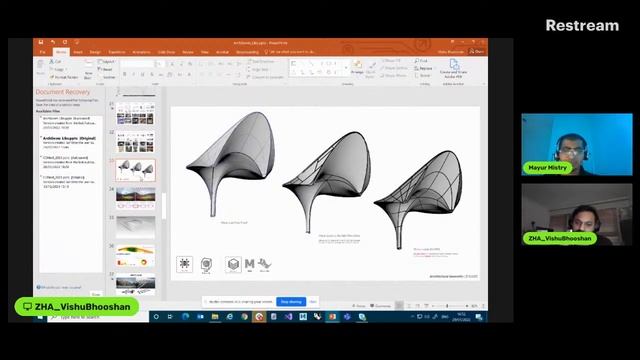The width and height of the screenshot is (640, 360).
Task: Click the Reset slide command
Action: (106, 69)
